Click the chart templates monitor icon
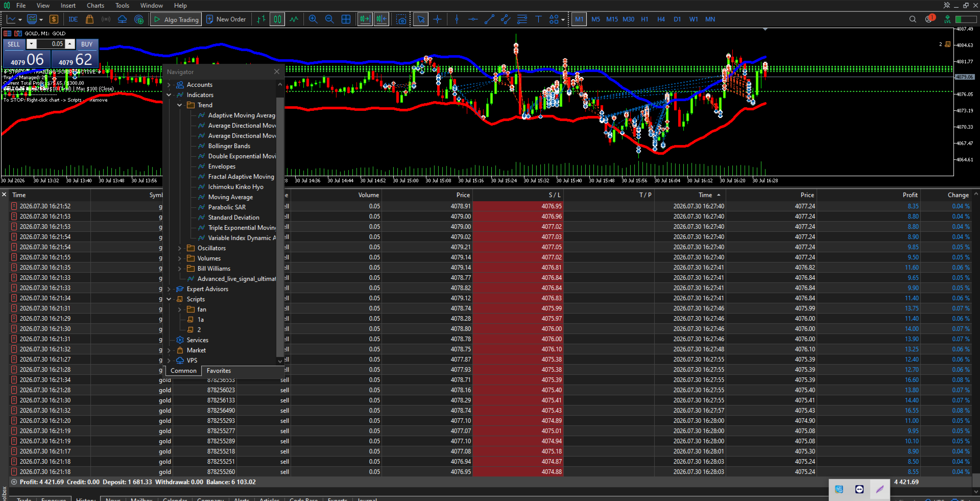 (x=32, y=19)
